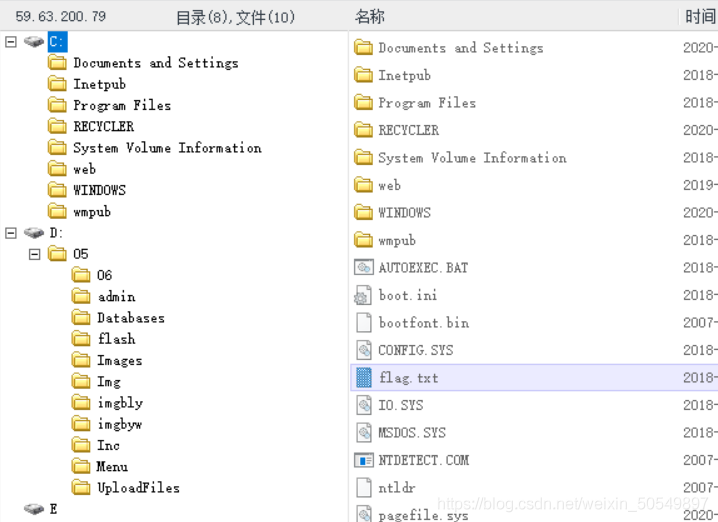
Task: Select boot.ini filename in list
Action: pos(408,295)
